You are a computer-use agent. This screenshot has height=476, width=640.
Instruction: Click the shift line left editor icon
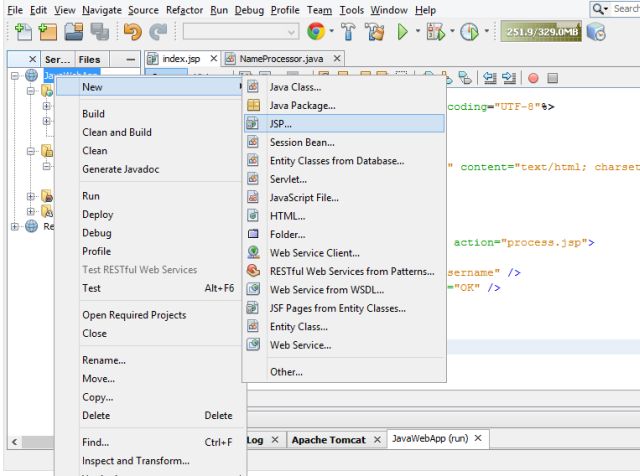pos(489,78)
